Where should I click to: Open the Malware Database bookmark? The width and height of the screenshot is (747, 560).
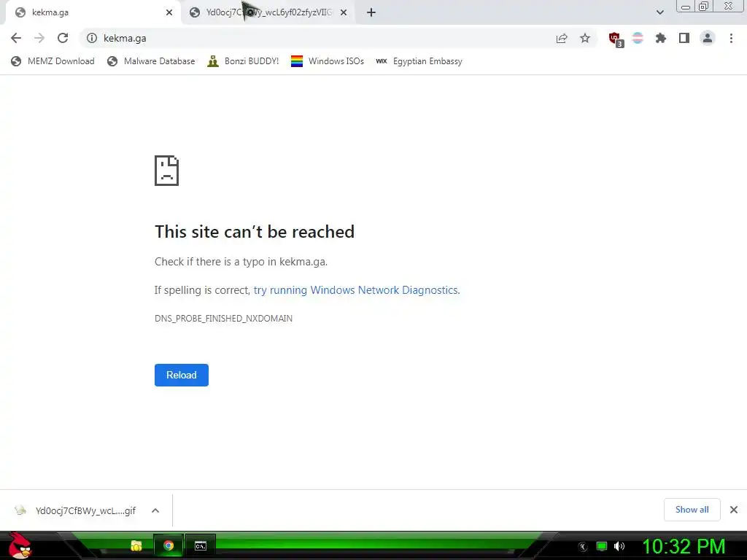click(151, 61)
